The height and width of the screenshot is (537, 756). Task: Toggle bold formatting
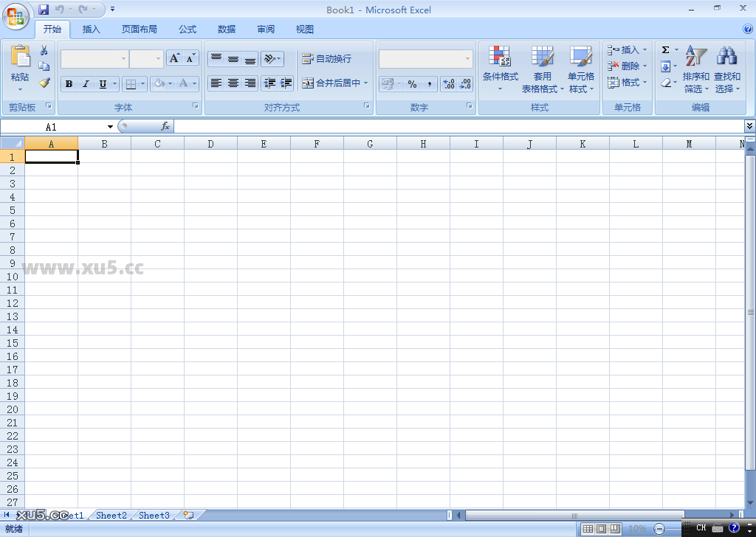click(x=68, y=83)
